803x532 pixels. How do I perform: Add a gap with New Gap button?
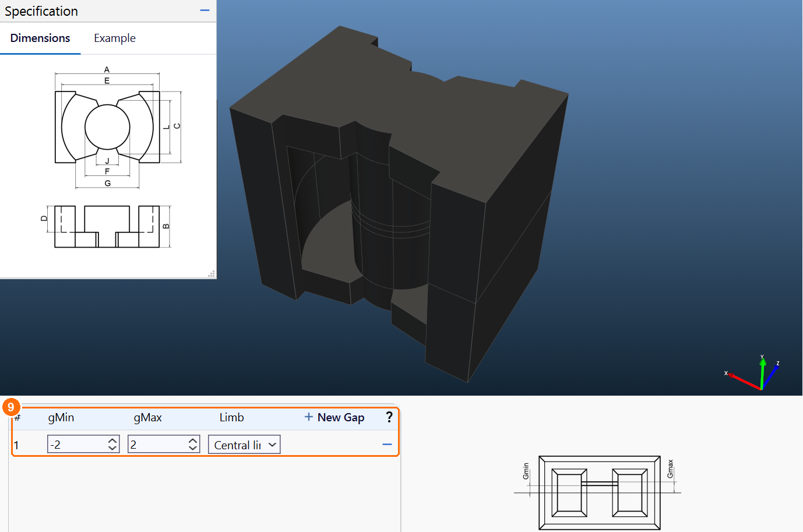point(334,417)
